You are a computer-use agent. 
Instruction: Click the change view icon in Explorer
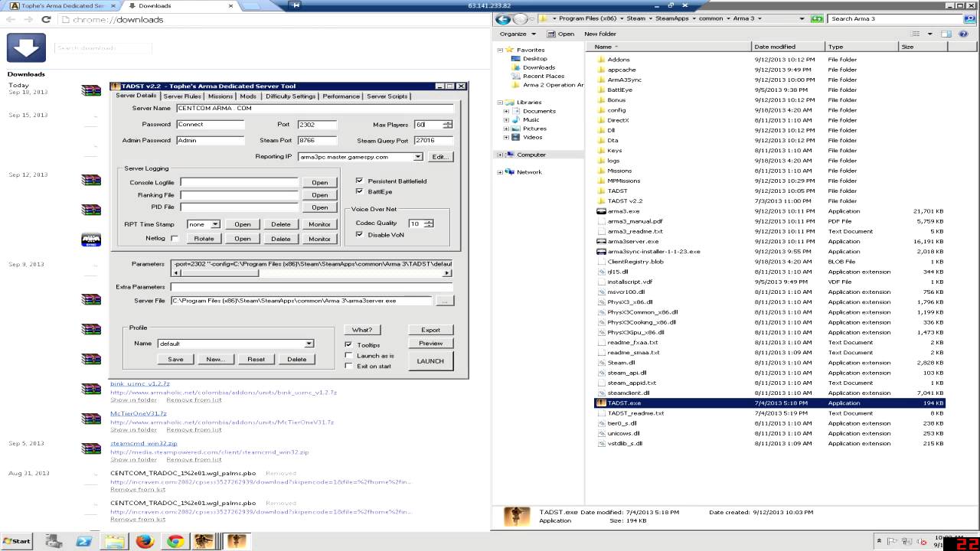[916, 34]
